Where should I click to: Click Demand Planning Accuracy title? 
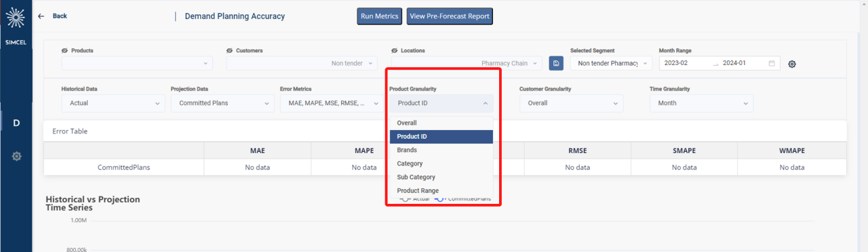(x=235, y=16)
